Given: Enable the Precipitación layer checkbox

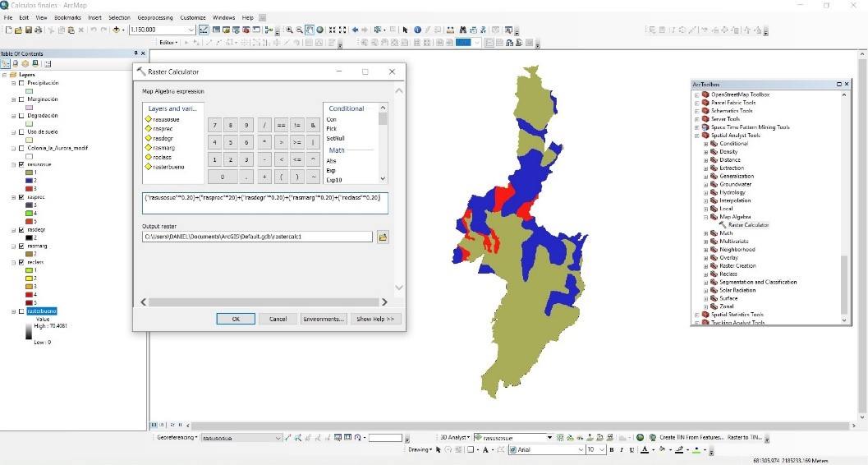Looking at the screenshot, I should (21, 83).
